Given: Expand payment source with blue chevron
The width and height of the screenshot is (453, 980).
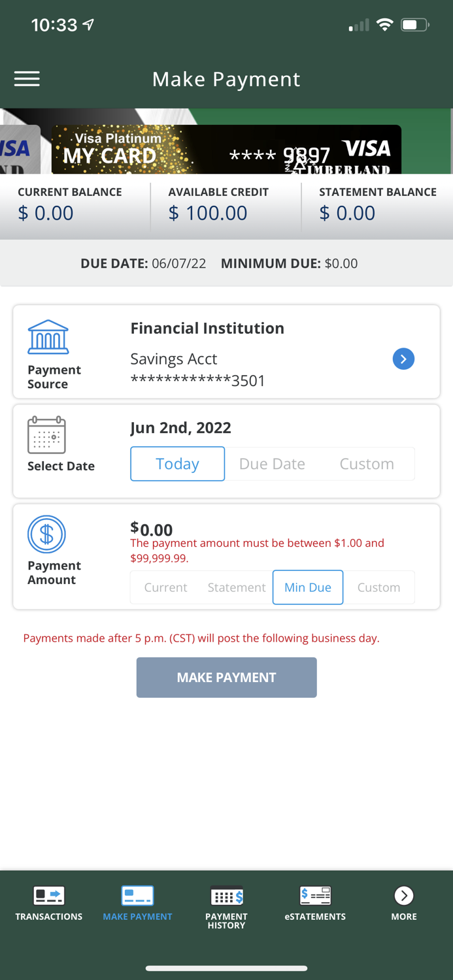Looking at the screenshot, I should click(x=403, y=359).
